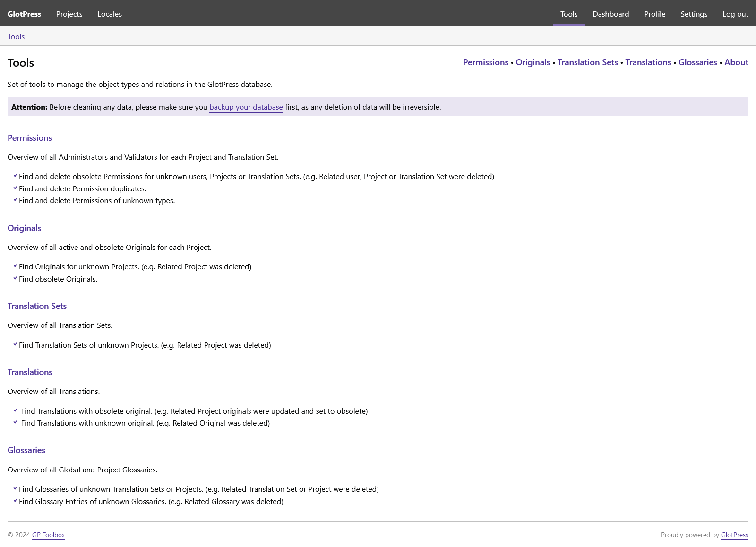756x547 pixels.
Task: Open the Profile page
Action: click(654, 14)
